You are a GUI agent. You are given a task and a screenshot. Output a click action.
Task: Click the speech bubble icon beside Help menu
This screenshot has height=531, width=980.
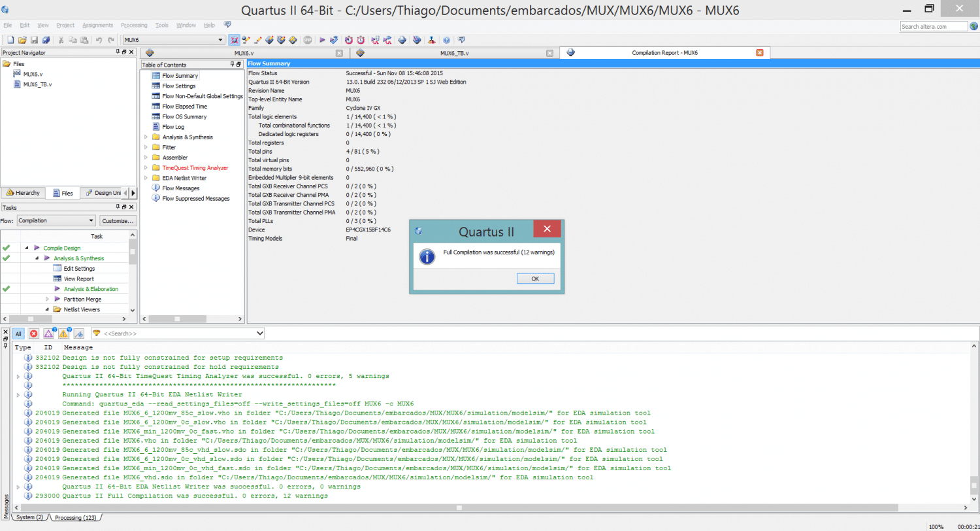pyautogui.click(x=227, y=24)
